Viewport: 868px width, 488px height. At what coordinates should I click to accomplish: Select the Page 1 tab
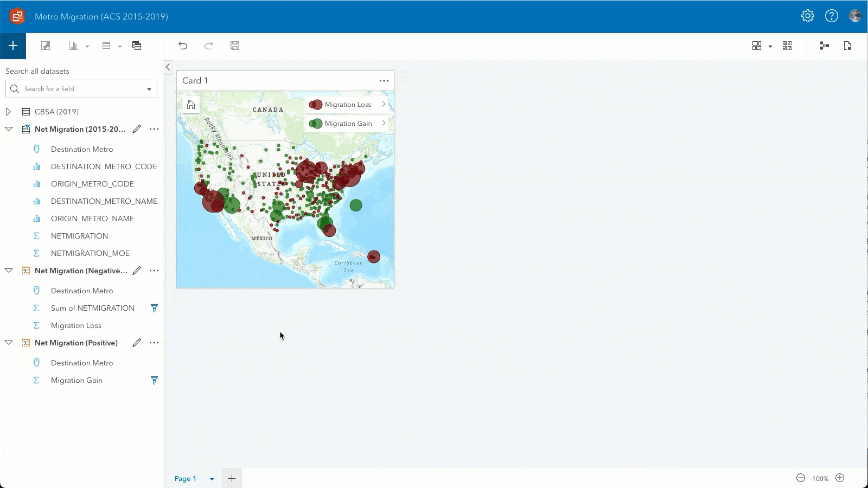pos(186,479)
